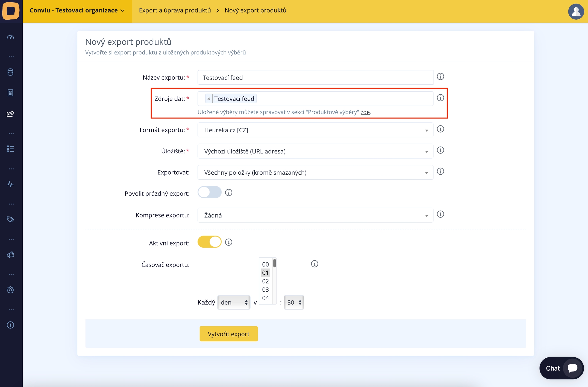The width and height of the screenshot is (588, 387).
Task: Disable the Aktivní export toggle
Action: pyautogui.click(x=209, y=242)
